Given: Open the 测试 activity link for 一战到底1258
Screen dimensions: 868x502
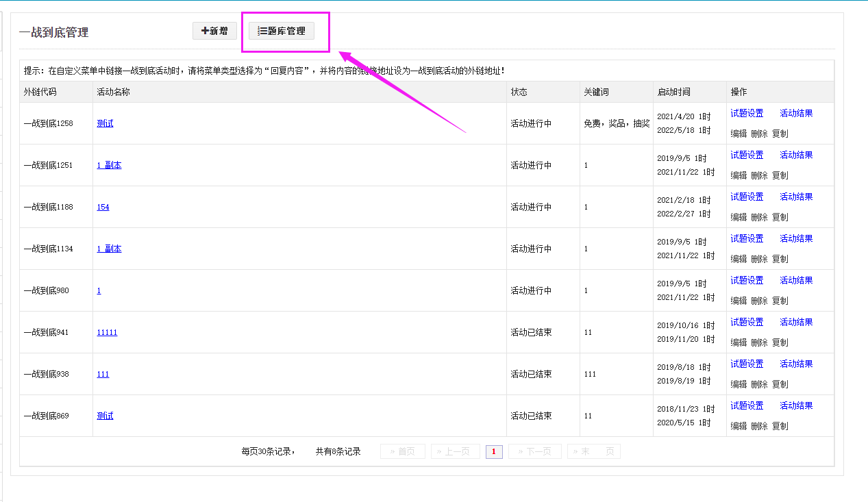Looking at the screenshot, I should pos(105,123).
